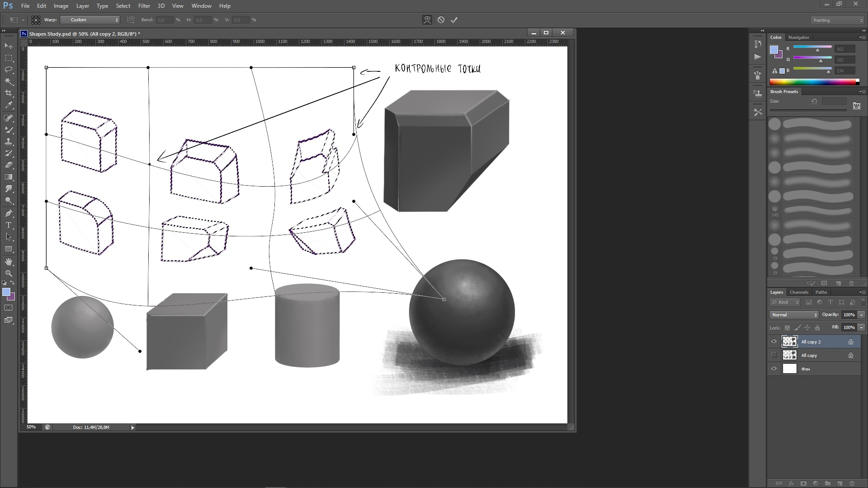Select the Zoom tool
This screenshot has width=868, height=488.
(x=9, y=274)
